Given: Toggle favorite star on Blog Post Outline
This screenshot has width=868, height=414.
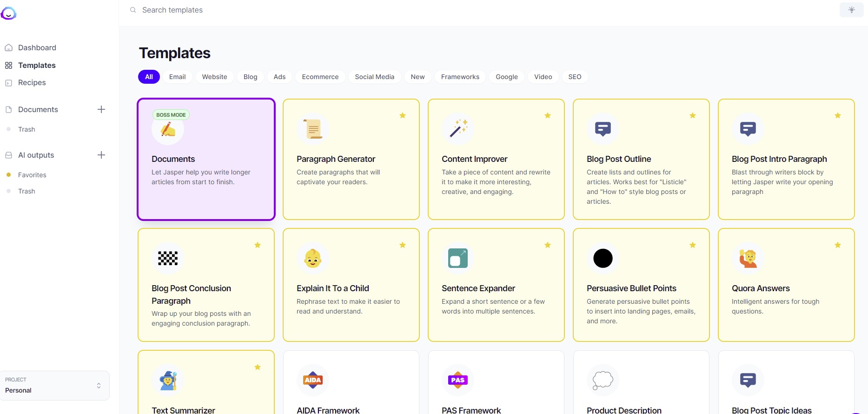Looking at the screenshot, I should pyautogui.click(x=693, y=115).
